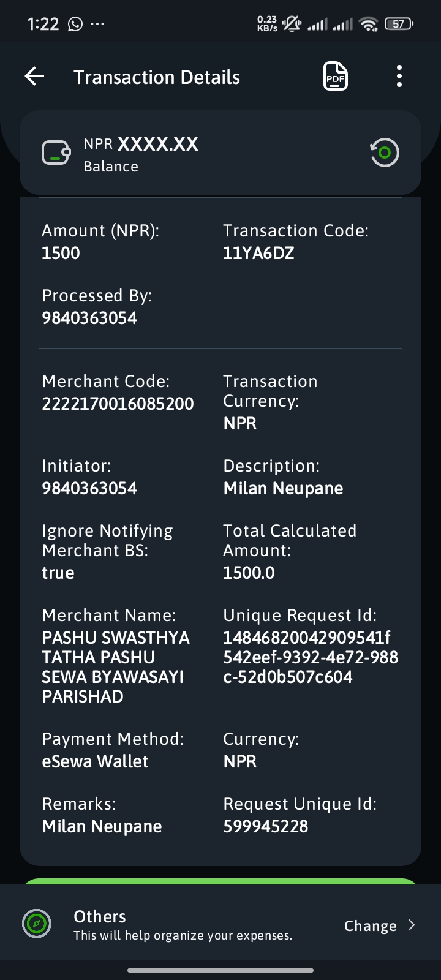Tap the wallet balance icon
Screen dimensions: 441x980
point(56,153)
